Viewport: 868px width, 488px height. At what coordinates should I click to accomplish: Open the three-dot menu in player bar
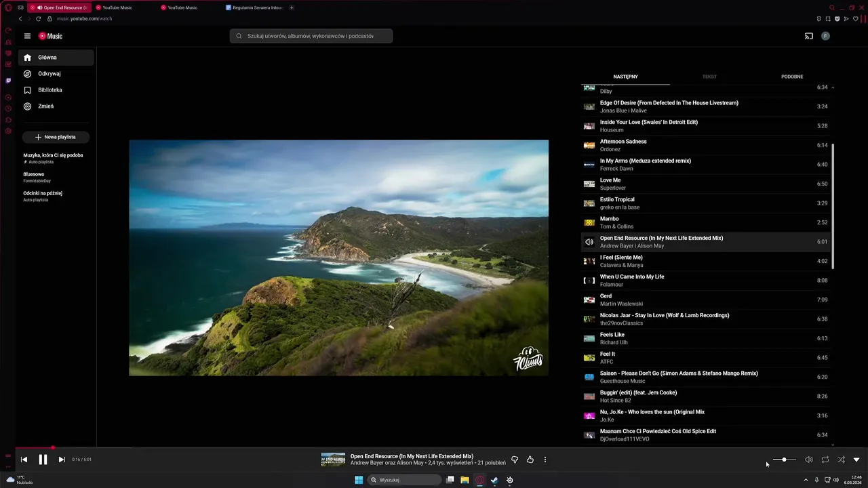[545, 460]
